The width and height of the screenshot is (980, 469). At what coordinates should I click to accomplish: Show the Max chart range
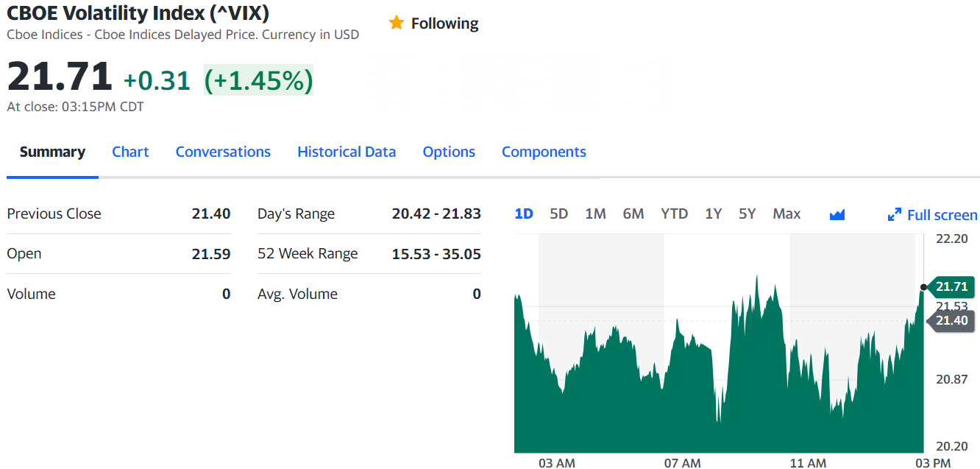pyautogui.click(x=787, y=214)
